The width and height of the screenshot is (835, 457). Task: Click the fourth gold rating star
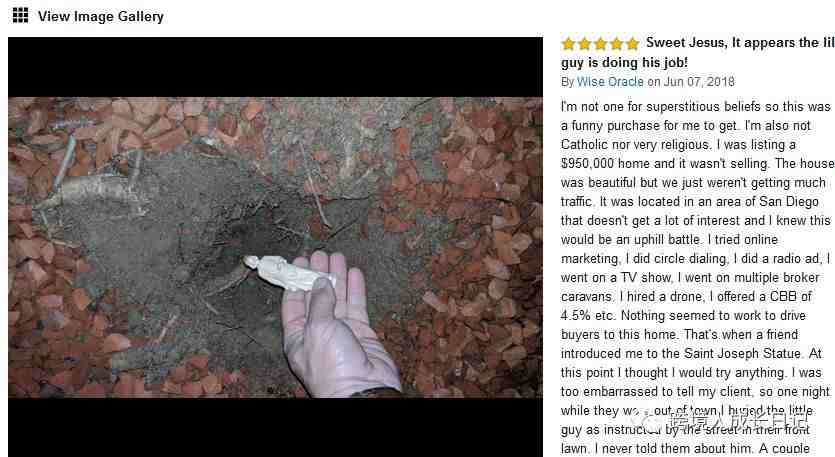[617, 44]
